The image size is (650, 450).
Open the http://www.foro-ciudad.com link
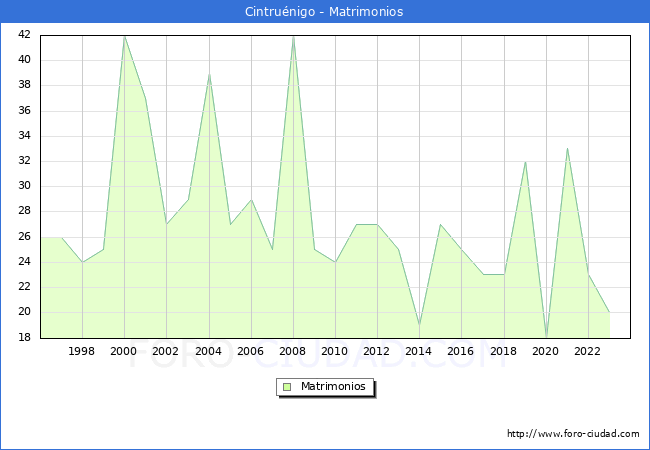pos(573,434)
